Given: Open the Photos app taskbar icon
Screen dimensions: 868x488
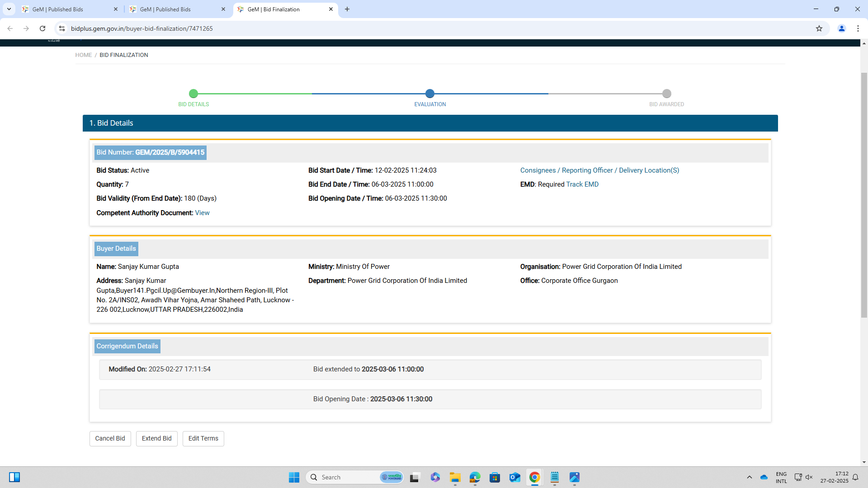Looking at the screenshot, I should click(x=574, y=478).
